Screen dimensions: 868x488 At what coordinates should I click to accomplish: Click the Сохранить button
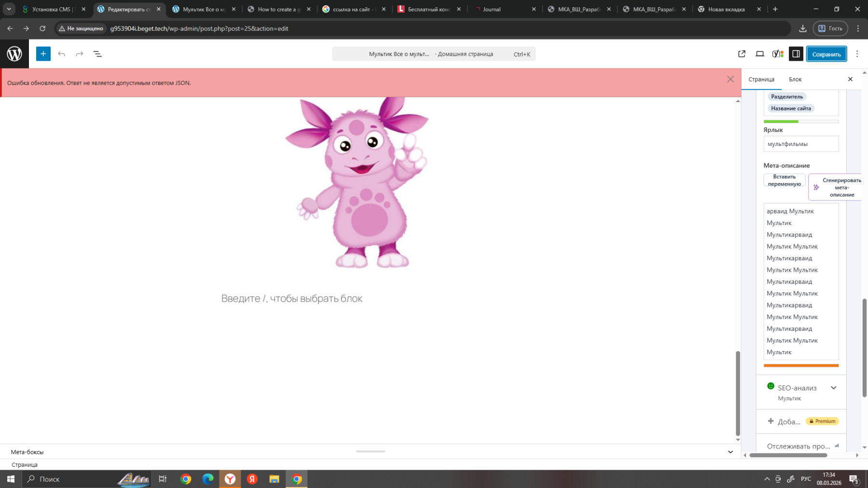(x=826, y=54)
